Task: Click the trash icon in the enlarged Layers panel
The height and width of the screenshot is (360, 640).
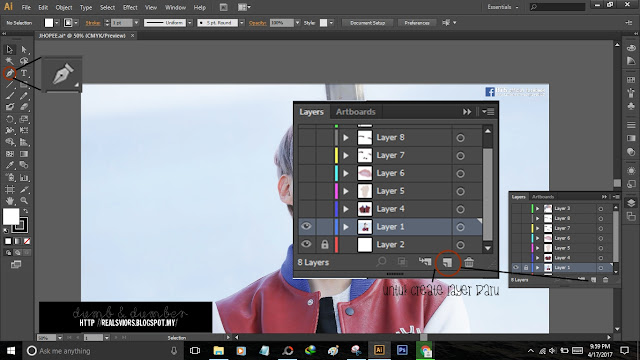Action: click(x=469, y=262)
